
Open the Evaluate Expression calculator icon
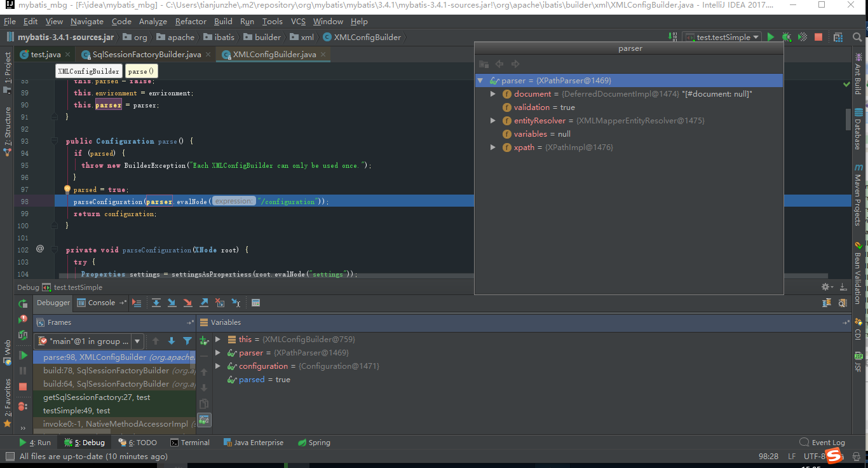pos(256,303)
